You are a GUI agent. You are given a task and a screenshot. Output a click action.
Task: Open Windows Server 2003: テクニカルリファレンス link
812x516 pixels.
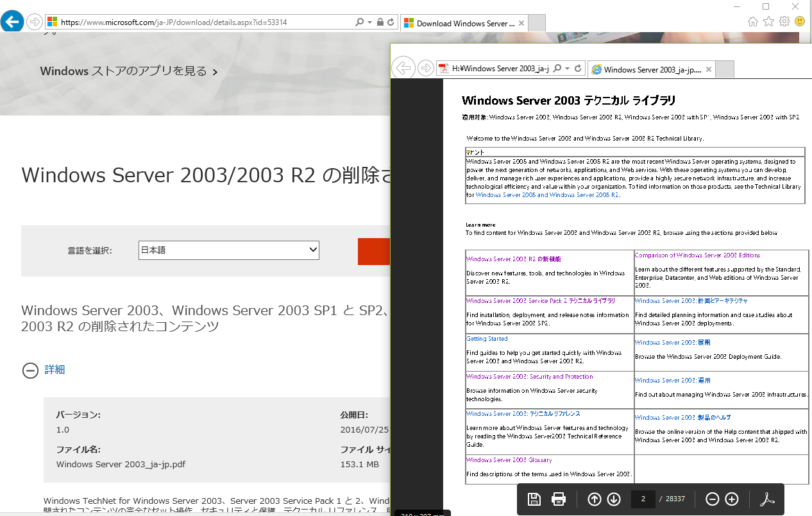click(523, 414)
